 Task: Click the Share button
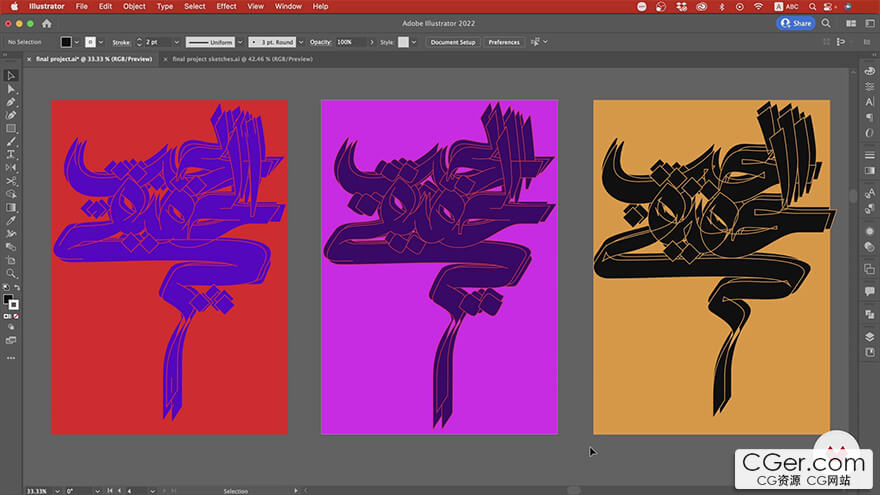pos(796,24)
